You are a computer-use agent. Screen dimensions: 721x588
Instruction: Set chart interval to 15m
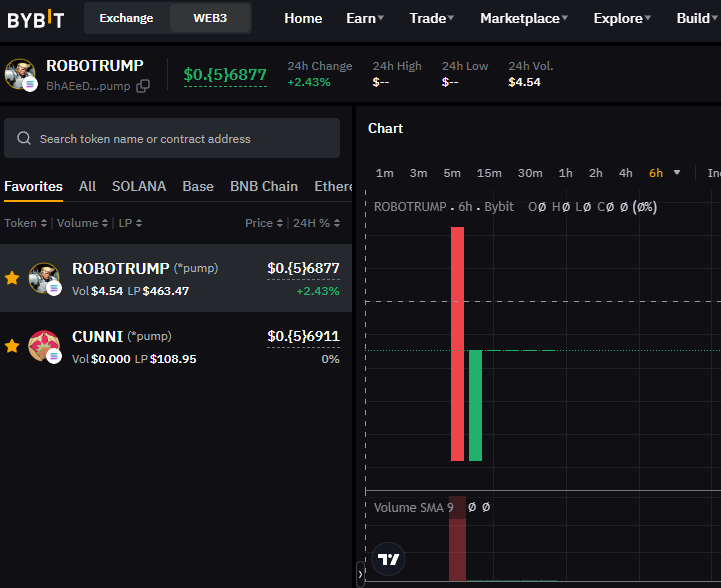tap(489, 173)
